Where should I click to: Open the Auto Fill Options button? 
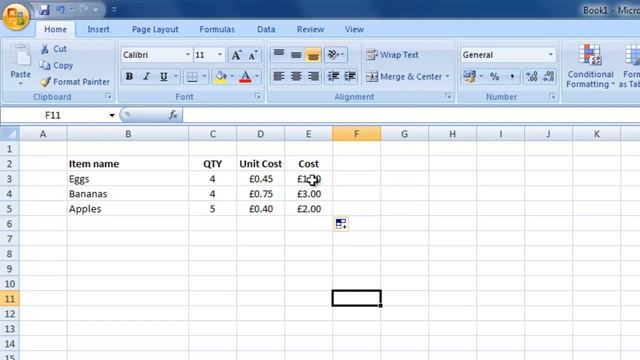341,224
